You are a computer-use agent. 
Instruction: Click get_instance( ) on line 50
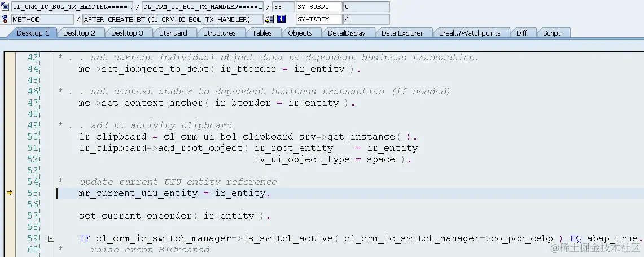[x=366, y=137]
